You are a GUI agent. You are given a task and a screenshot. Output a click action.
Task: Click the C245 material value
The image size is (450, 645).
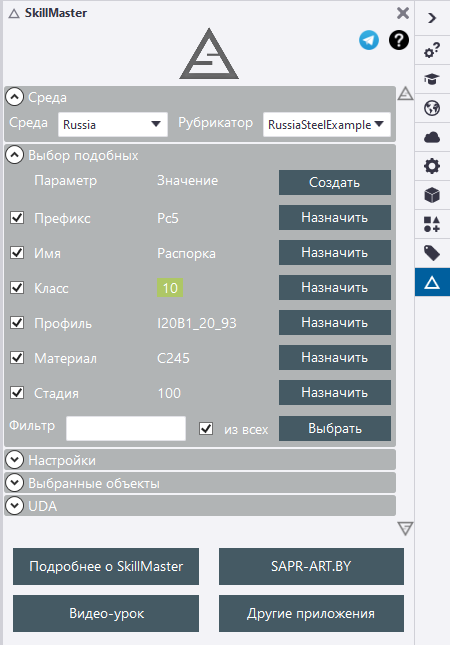tap(173, 358)
